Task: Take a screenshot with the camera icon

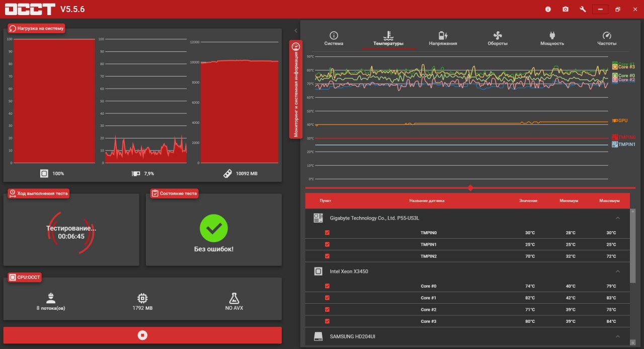Action: tap(566, 9)
